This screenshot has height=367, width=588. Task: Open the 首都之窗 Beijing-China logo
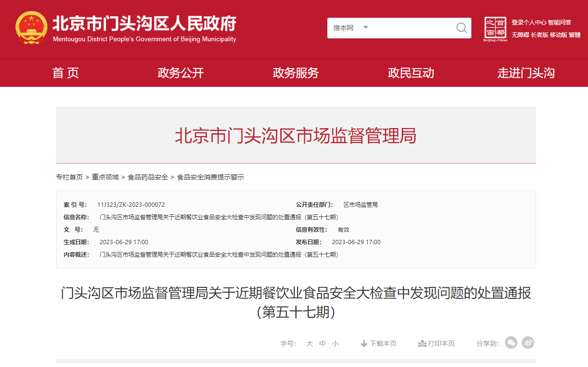point(495,29)
